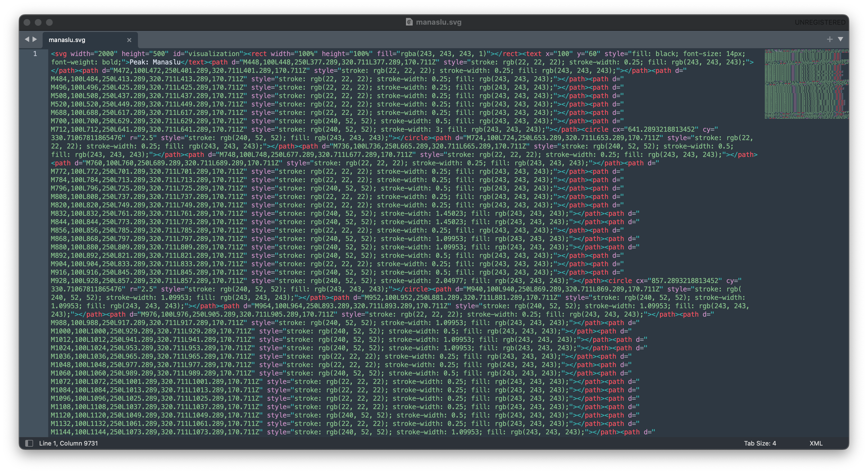Image resolution: width=868 pixels, height=473 pixels.
Task: Click the file icon in the title bar
Action: [x=409, y=22]
